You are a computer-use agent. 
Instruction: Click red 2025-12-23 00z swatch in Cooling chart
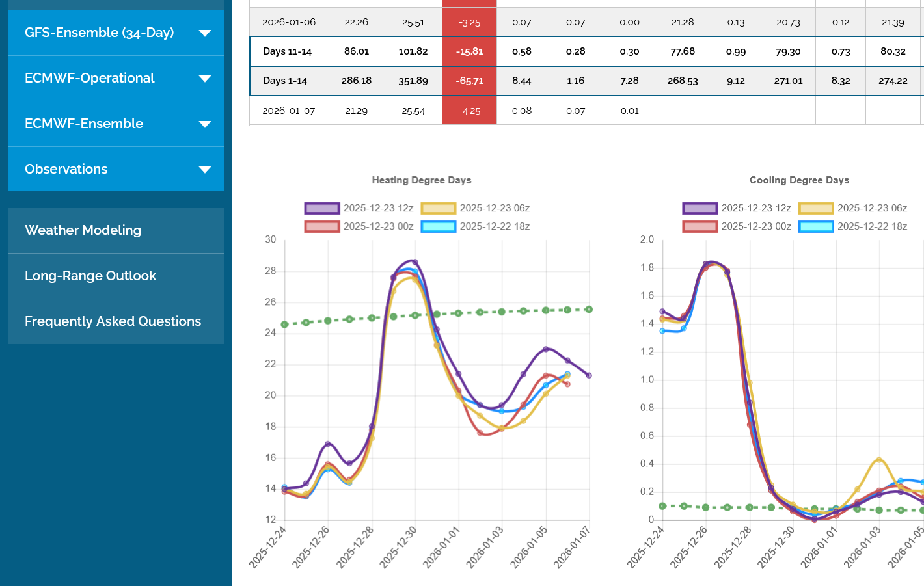pyautogui.click(x=700, y=226)
